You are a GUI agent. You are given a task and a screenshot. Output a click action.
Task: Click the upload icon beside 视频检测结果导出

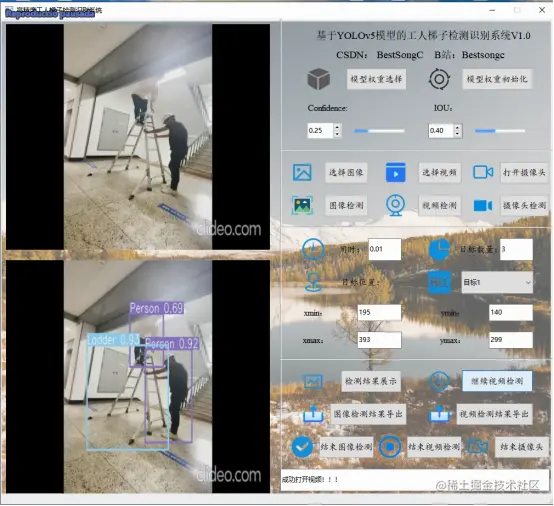click(x=439, y=414)
